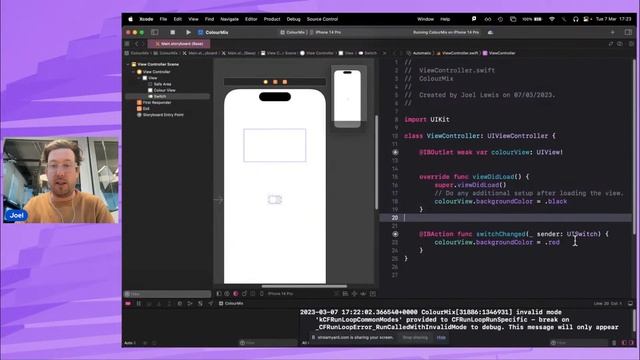Toggle breakpoints in the debug bar

tap(128, 304)
